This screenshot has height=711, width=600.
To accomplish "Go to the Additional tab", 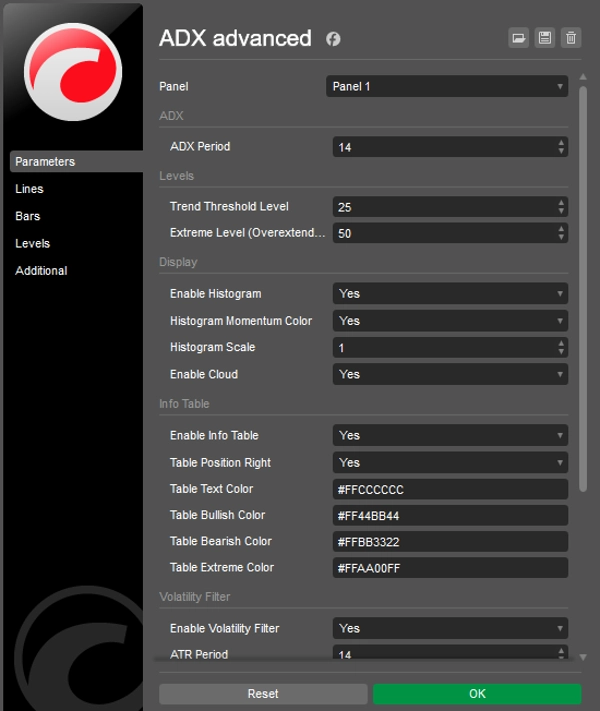I will point(41,271).
